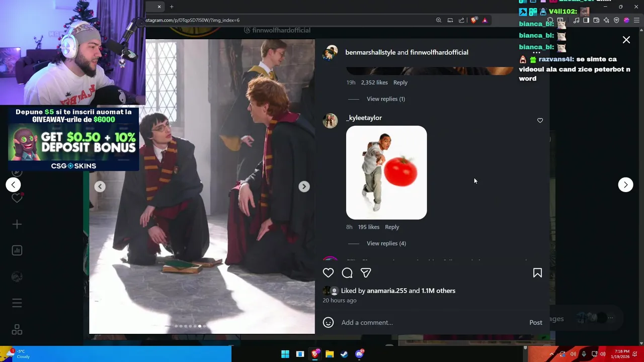The width and height of the screenshot is (644, 362).
Task: Open finnwolfhardofficial's profile link in the header
Action: click(x=439, y=52)
